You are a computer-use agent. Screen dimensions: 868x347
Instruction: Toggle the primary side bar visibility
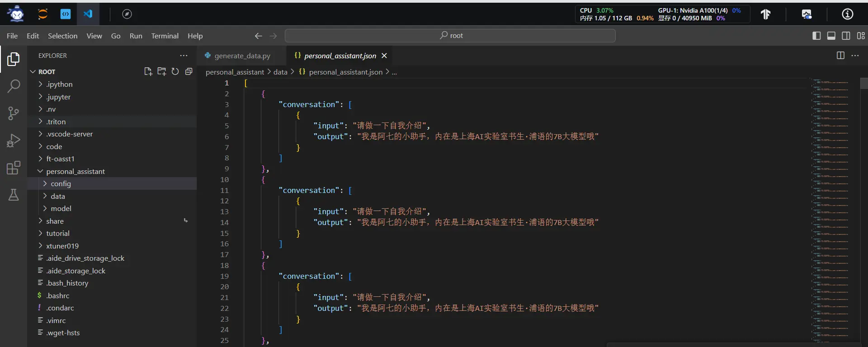point(816,36)
